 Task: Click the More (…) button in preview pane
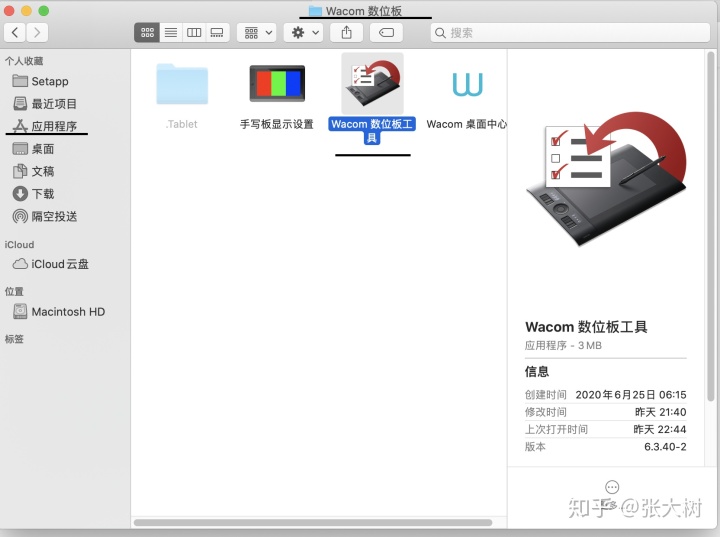[x=612, y=486]
